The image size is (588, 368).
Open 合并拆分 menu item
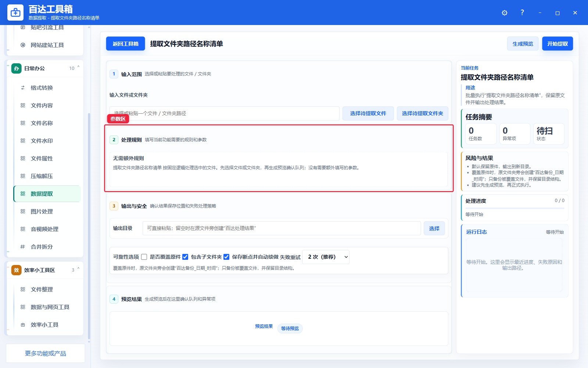coord(47,247)
